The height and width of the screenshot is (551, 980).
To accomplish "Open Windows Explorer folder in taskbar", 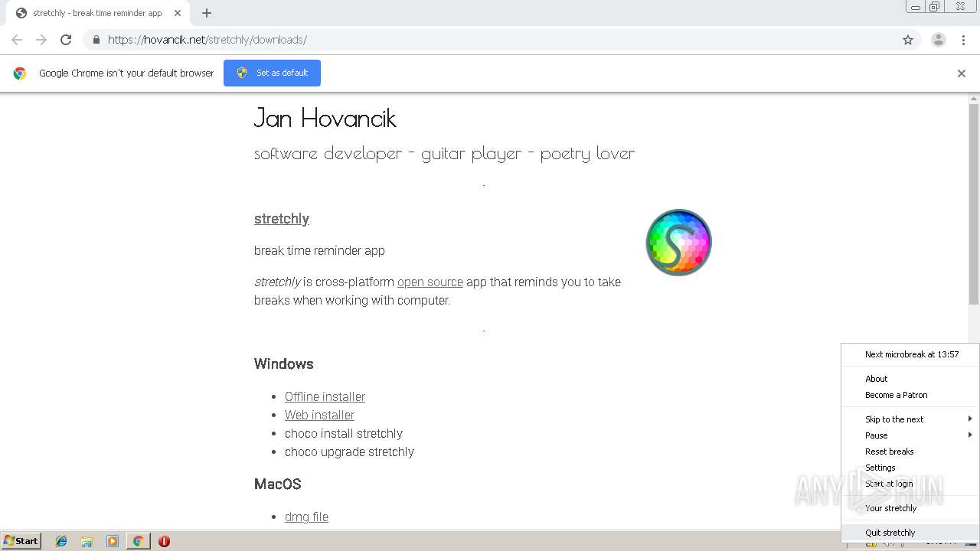I will point(87,541).
